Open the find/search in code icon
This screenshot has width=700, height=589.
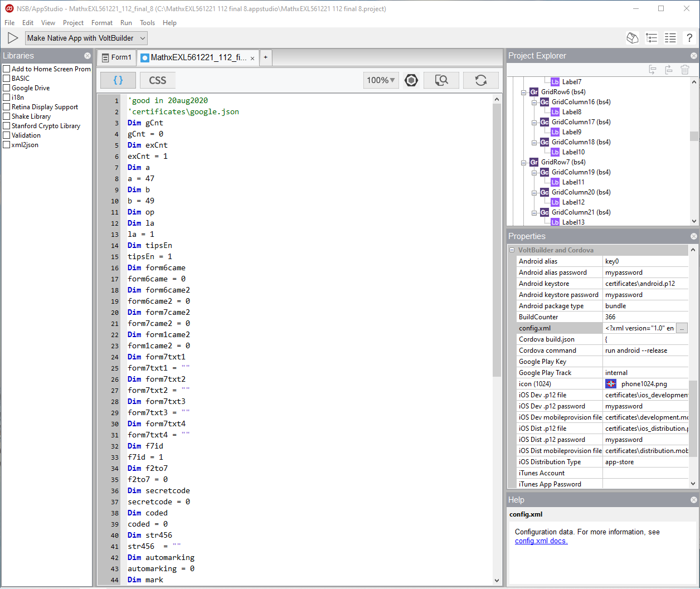(x=441, y=80)
